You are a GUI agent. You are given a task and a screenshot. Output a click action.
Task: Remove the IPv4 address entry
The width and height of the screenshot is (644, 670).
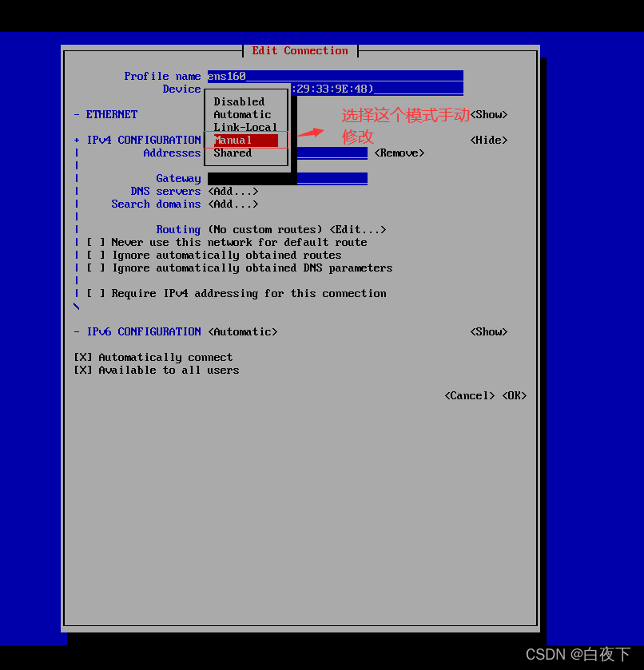pyautogui.click(x=400, y=153)
